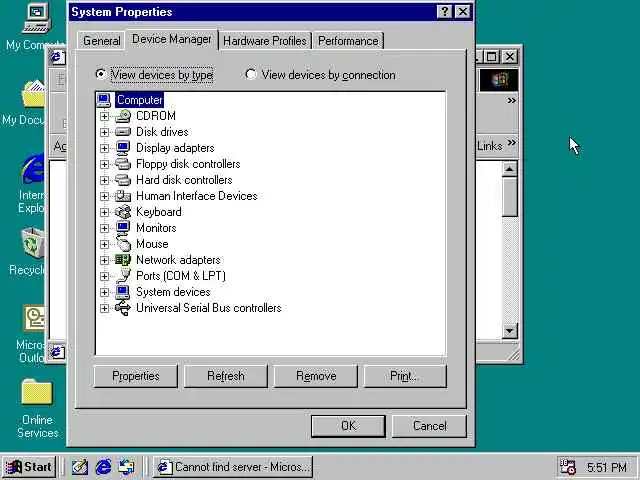Click the 5:51 PM taskbar clock

pyautogui.click(x=607, y=467)
